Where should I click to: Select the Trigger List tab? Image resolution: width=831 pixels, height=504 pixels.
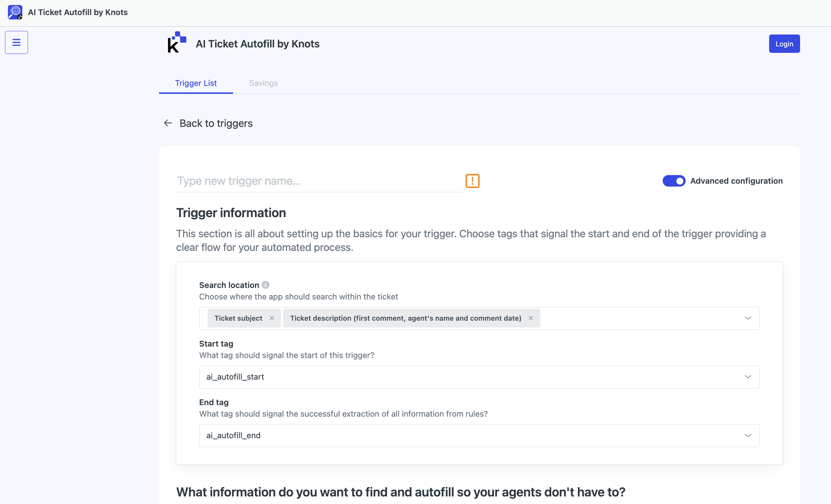[196, 83]
